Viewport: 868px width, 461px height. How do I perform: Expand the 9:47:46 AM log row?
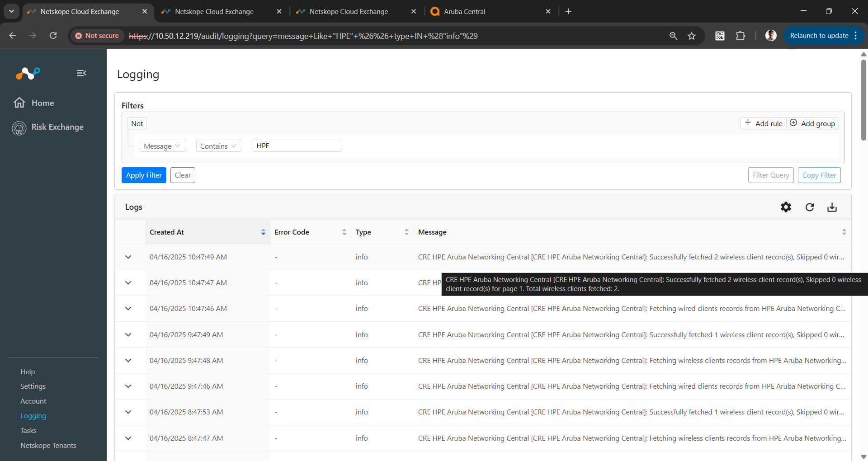click(x=128, y=386)
